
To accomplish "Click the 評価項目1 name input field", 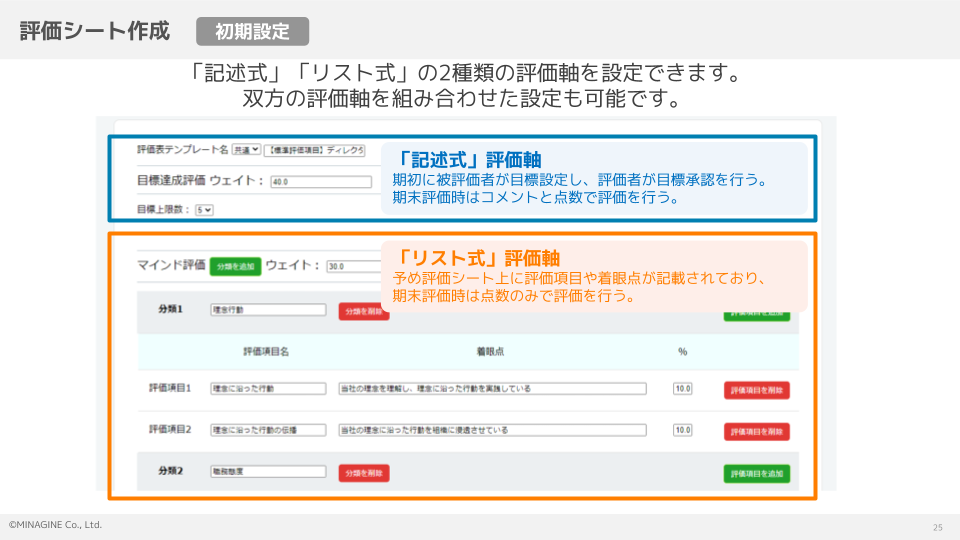I will [x=268, y=388].
